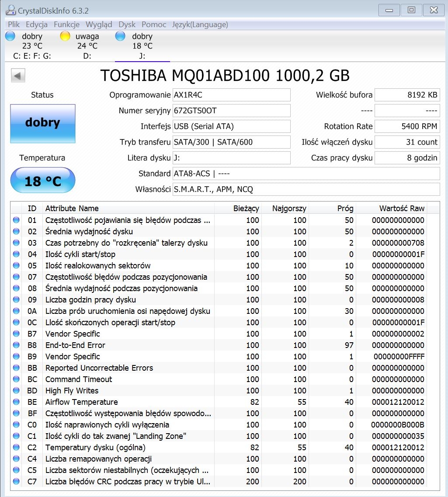Click the Wartość Raw column header
The width and height of the screenshot is (448, 497).
392,208
